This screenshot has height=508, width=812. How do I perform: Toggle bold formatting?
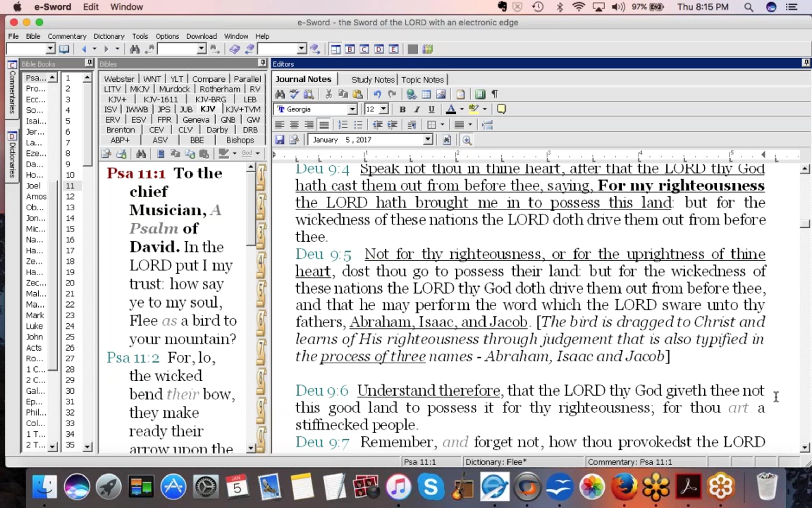[x=402, y=109]
